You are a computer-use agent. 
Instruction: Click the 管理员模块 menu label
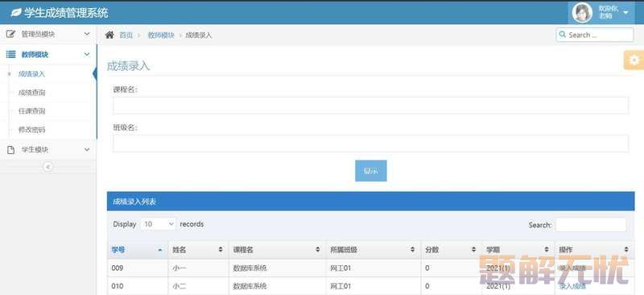pyautogui.click(x=38, y=34)
